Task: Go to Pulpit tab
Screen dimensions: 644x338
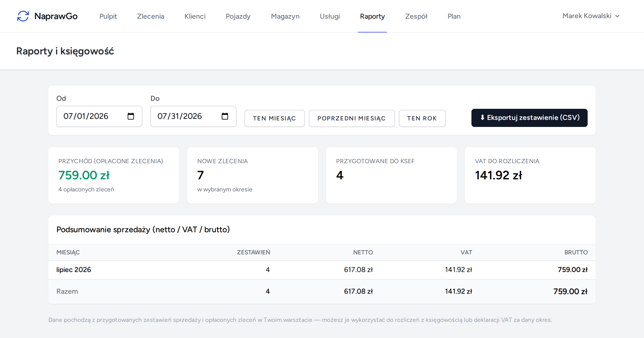Action: pyautogui.click(x=108, y=16)
